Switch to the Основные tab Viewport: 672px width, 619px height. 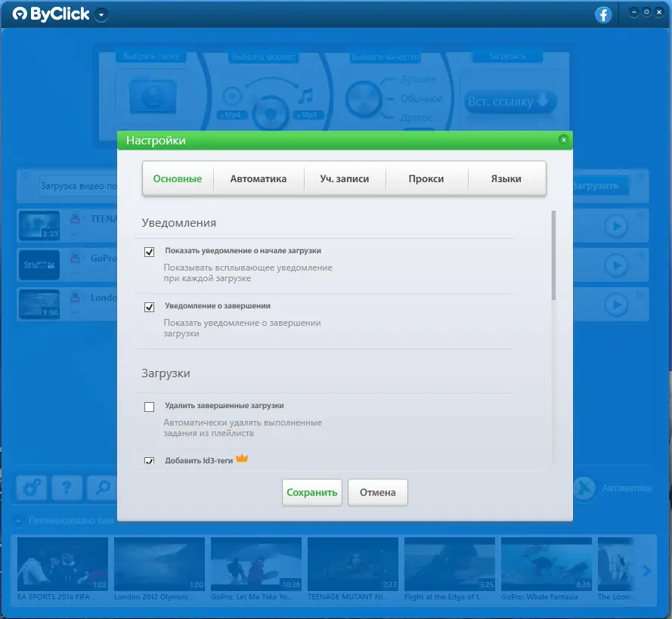tap(178, 178)
